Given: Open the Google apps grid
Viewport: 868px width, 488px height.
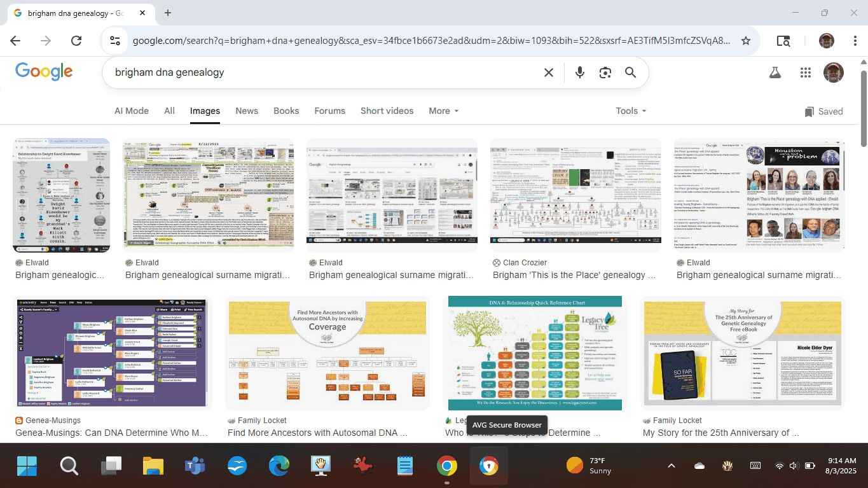Looking at the screenshot, I should (x=806, y=73).
